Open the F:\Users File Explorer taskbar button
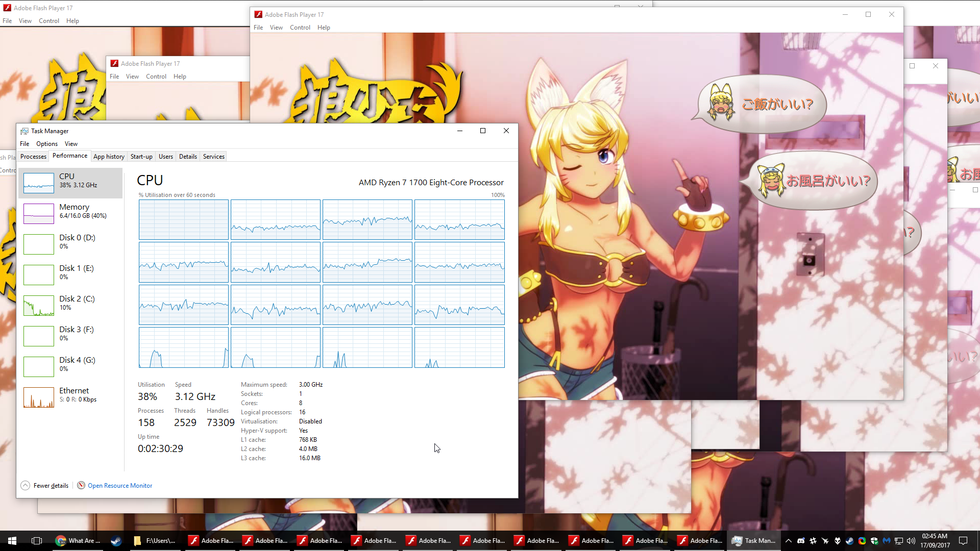 coord(155,541)
